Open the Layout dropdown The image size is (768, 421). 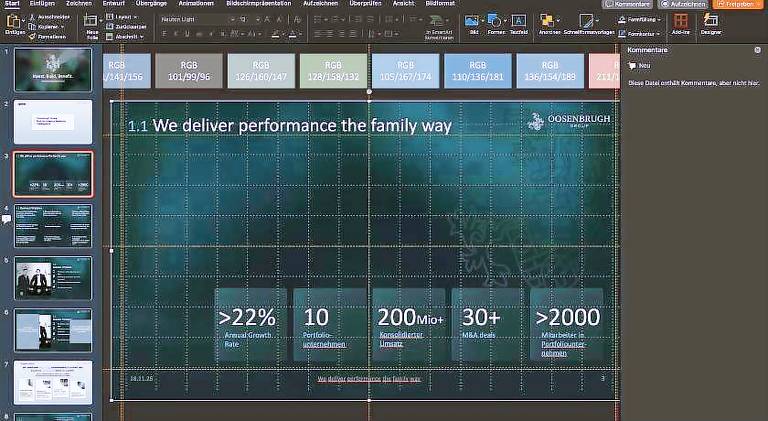click(122, 17)
